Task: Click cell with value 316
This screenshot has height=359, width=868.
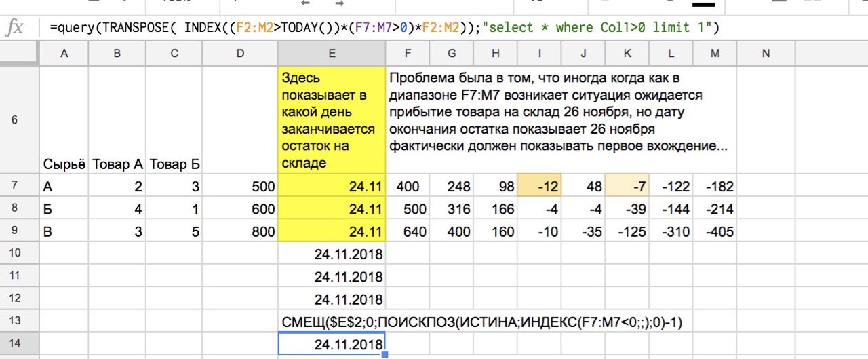Action: (x=451, y=208)
